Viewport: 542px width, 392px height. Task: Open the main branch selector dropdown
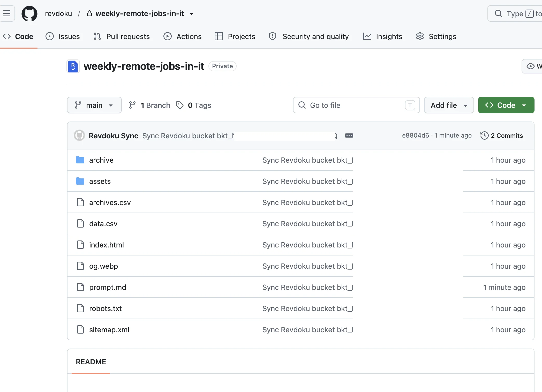click(x=94, y=105)
